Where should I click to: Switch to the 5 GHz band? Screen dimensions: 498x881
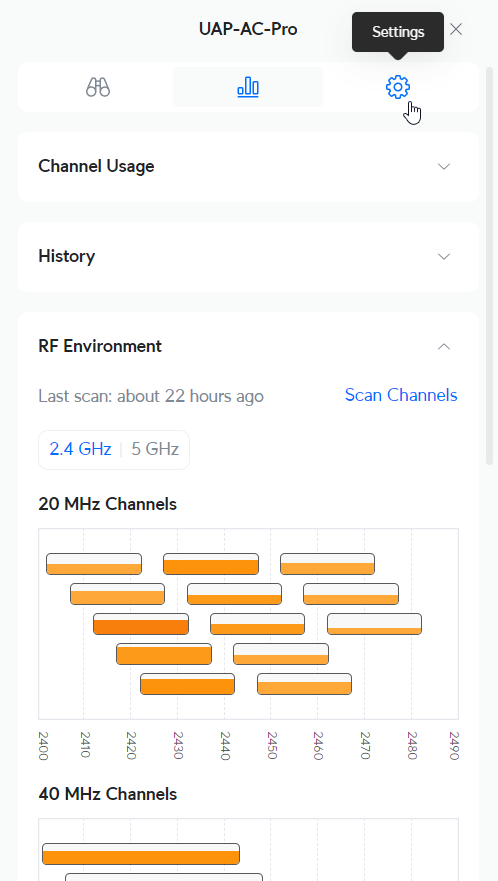pyautogui.click(x=155, y=449)
